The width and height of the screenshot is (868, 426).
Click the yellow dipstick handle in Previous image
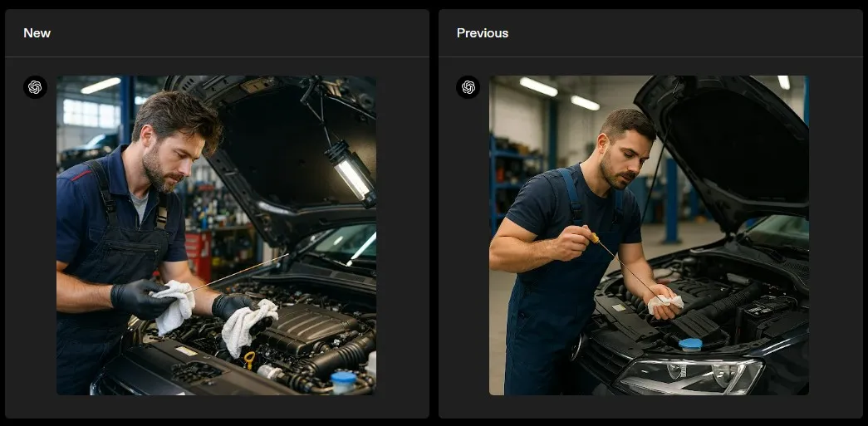click(x=595, y=238)
